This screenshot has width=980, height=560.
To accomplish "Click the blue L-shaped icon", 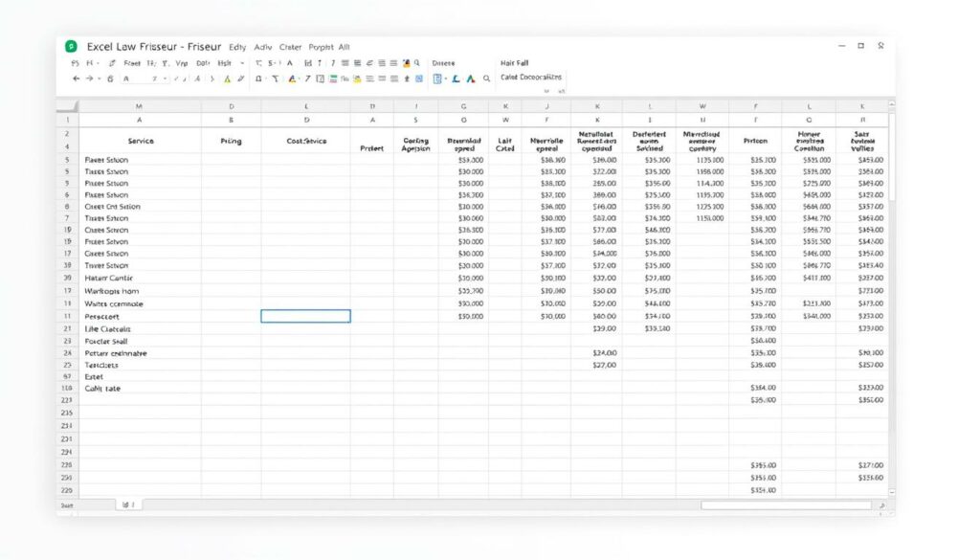I will (x=457, y=78).
